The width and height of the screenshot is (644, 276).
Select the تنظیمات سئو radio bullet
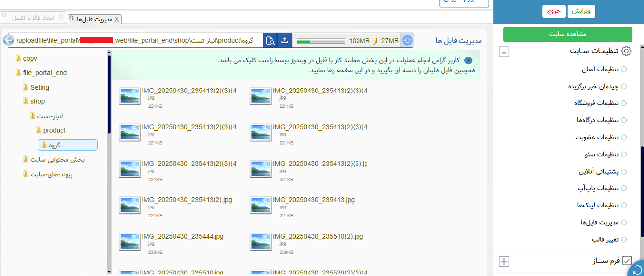pyautogui.click(x=624, y=154)
